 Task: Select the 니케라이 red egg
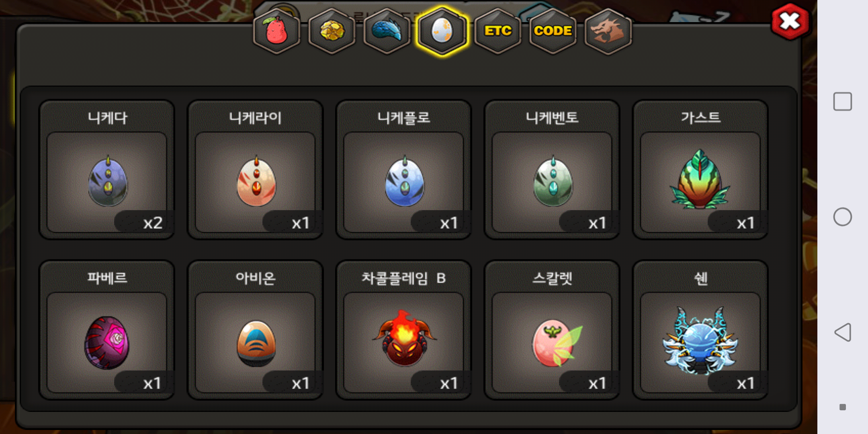point(256,170)
